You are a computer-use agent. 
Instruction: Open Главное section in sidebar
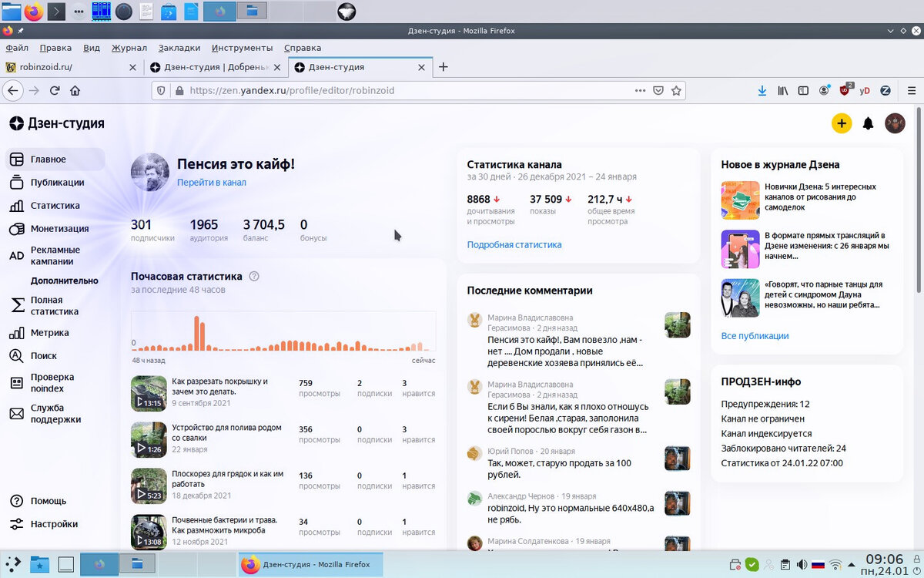click(x=54, y=160)
